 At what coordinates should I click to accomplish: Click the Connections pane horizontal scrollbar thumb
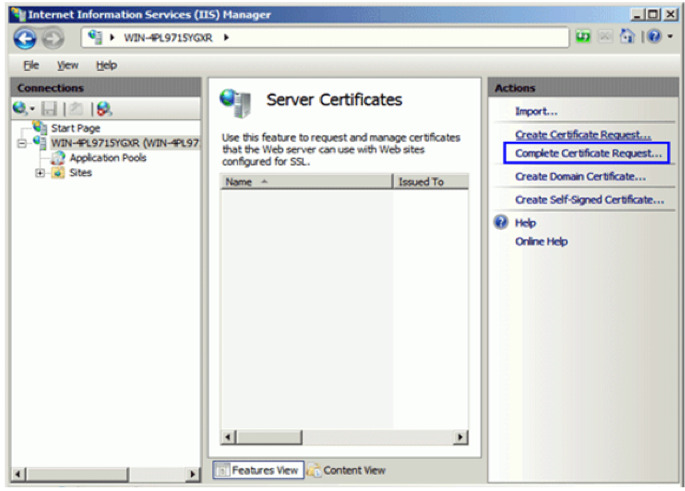click(x=77, y=474)
